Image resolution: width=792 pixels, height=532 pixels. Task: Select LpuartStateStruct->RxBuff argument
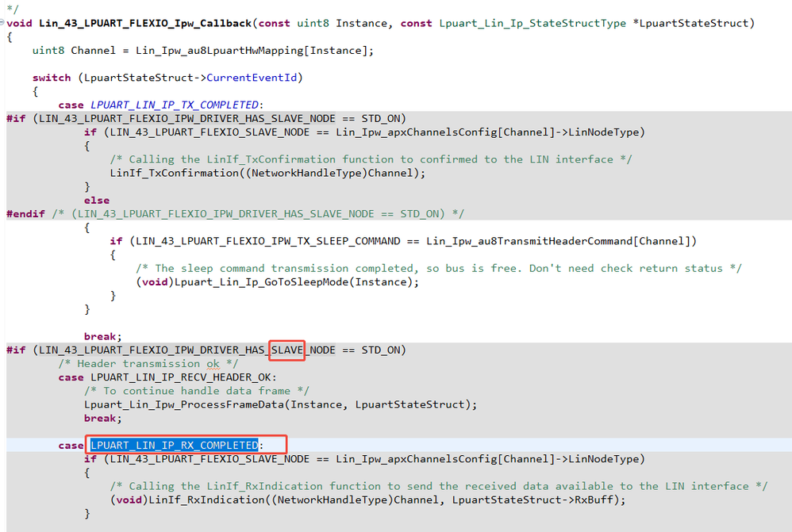(x=532, y=500)
